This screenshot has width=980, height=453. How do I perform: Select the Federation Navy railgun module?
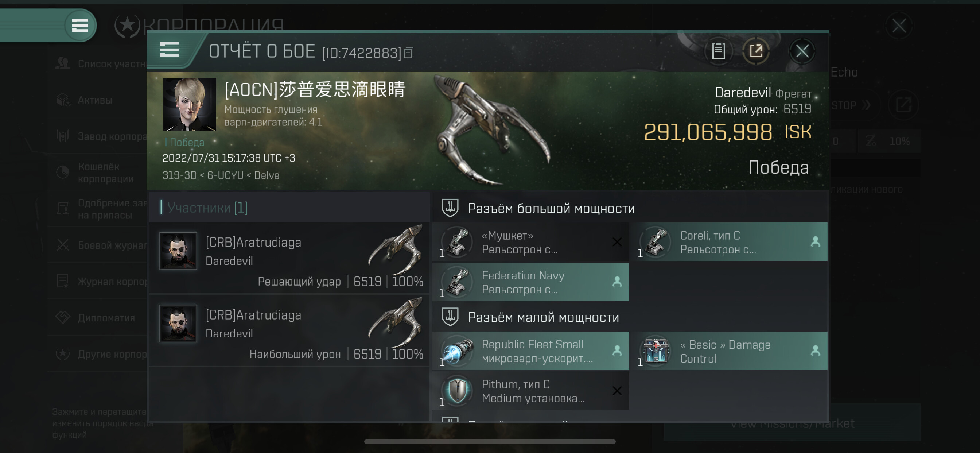[x=530, y=282]
